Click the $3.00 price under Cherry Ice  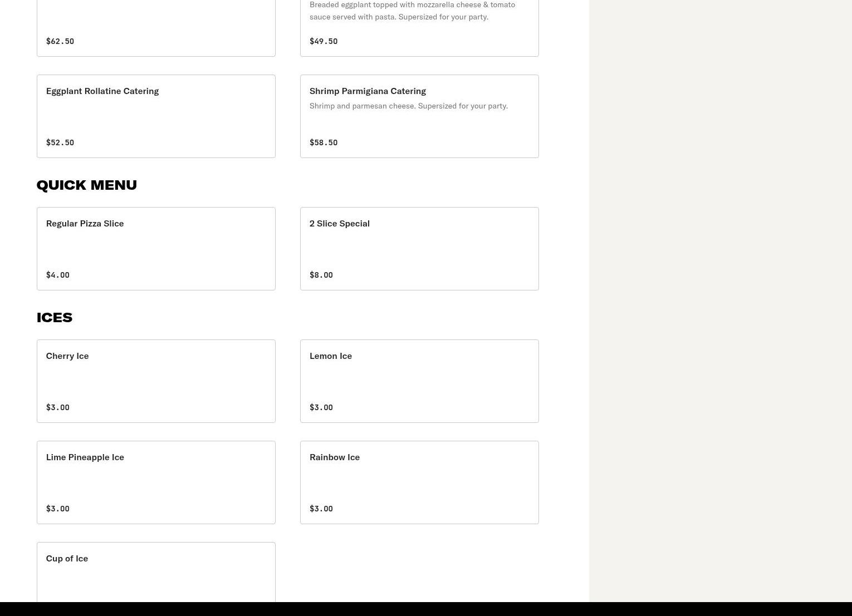58,407
